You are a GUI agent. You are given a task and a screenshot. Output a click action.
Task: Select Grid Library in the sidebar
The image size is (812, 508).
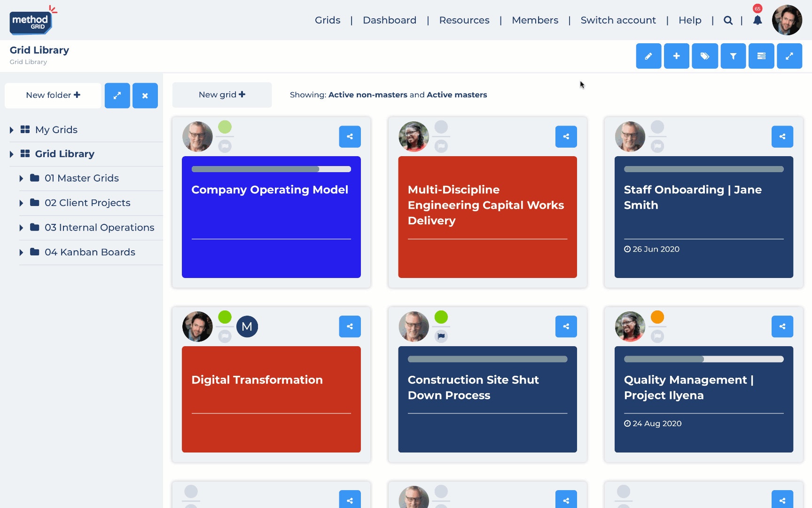point(65,154)
